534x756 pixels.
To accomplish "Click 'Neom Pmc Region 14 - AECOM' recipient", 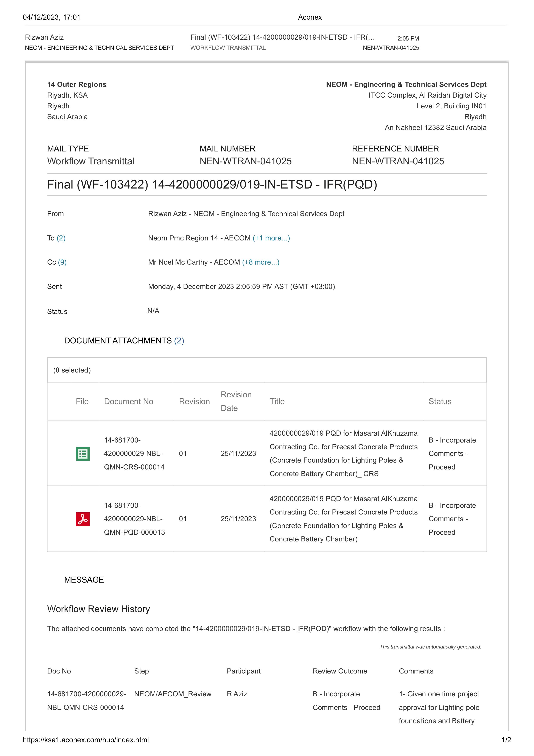I will (199, 238).
